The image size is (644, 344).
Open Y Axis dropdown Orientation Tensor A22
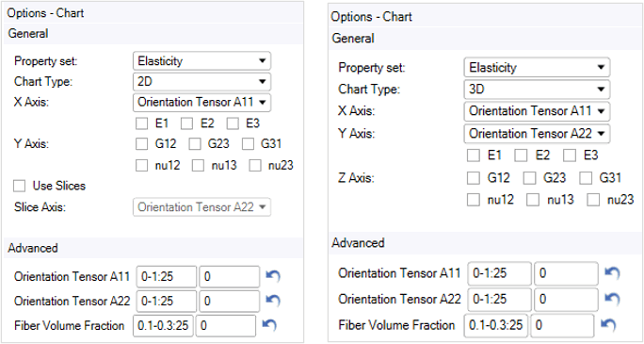click(537, 133)
